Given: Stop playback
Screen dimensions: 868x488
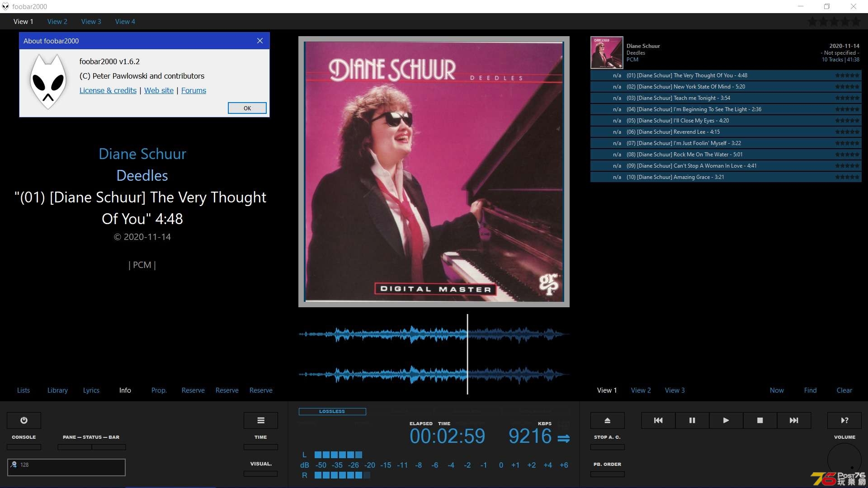Looking at the screenshot, I should 760,420.
